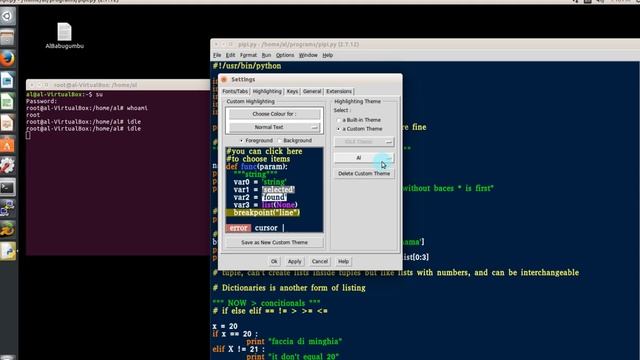Select the 'found' highlighted sample text

click(x=274, y=197)
